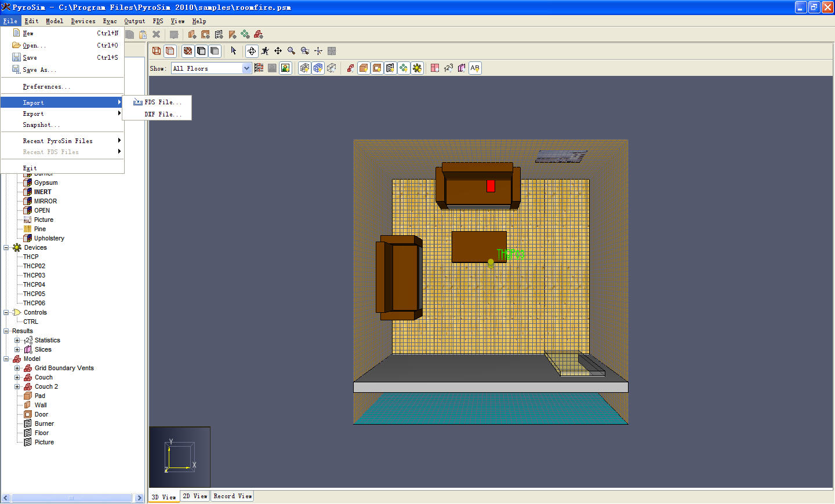
Task: Click the XYZ axis orientation widget
Action: tap(180, 457)
